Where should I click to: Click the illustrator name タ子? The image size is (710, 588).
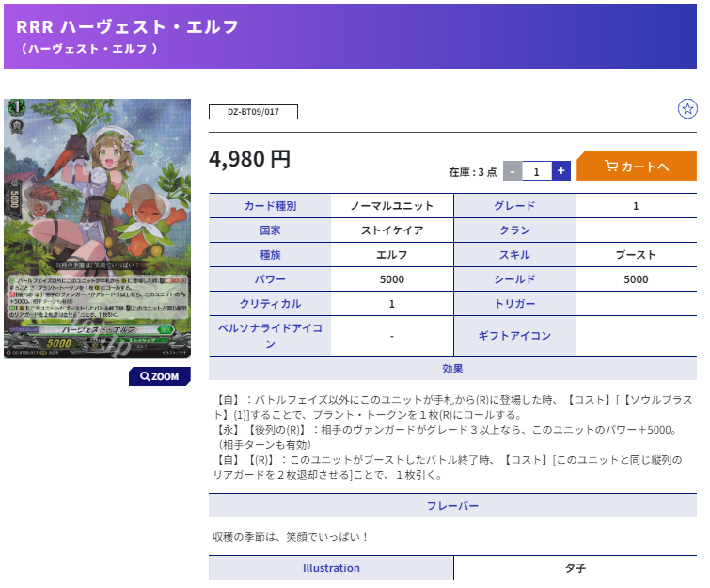pyautogui.click(x=575, y=568)
